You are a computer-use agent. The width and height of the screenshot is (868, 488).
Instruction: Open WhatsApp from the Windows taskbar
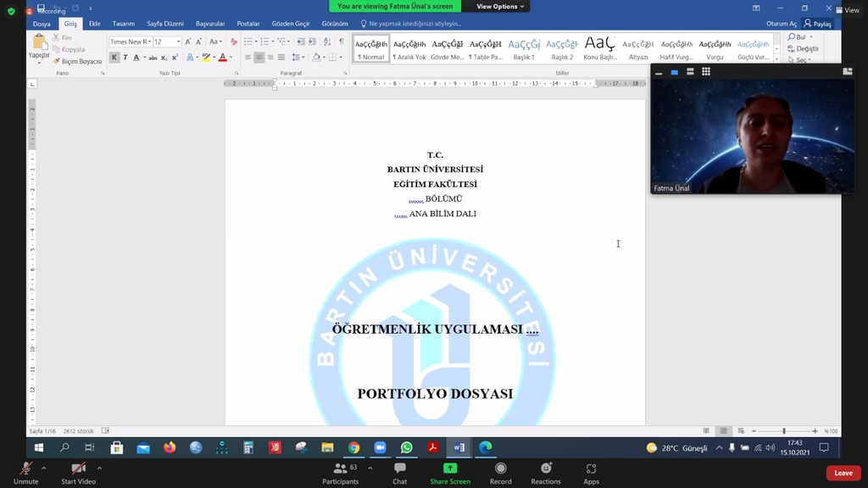pos(406,447)
